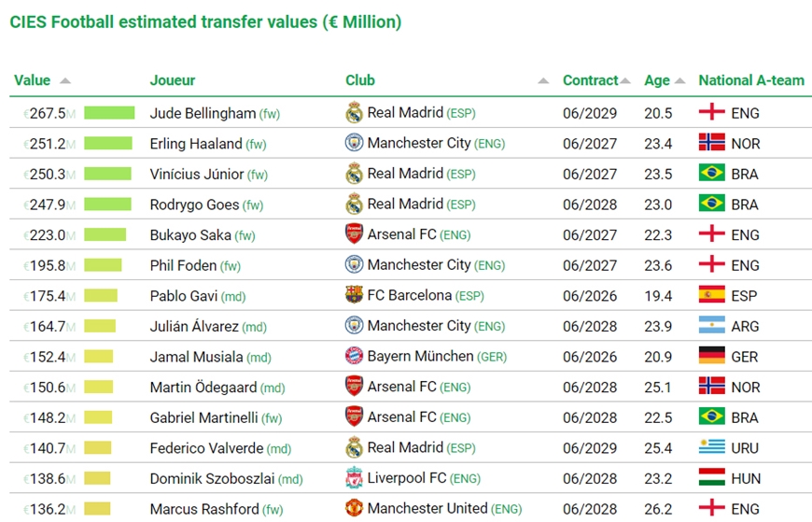
Task: Click the National A-team column header
Action: 751,80
